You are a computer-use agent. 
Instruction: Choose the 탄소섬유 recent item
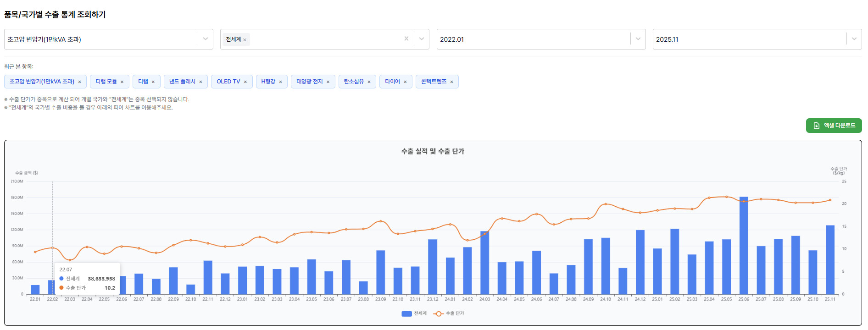click(x=353, y=82)
